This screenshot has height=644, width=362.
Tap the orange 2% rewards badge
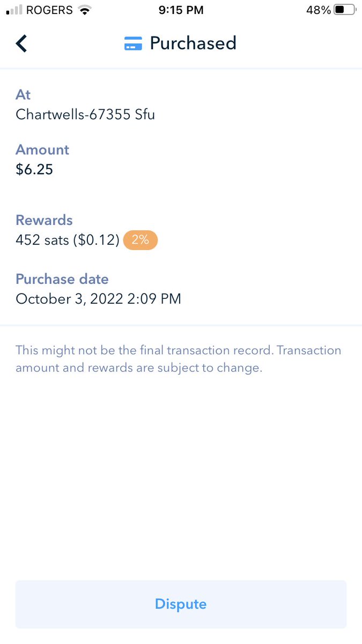click(x=141, y=240)
